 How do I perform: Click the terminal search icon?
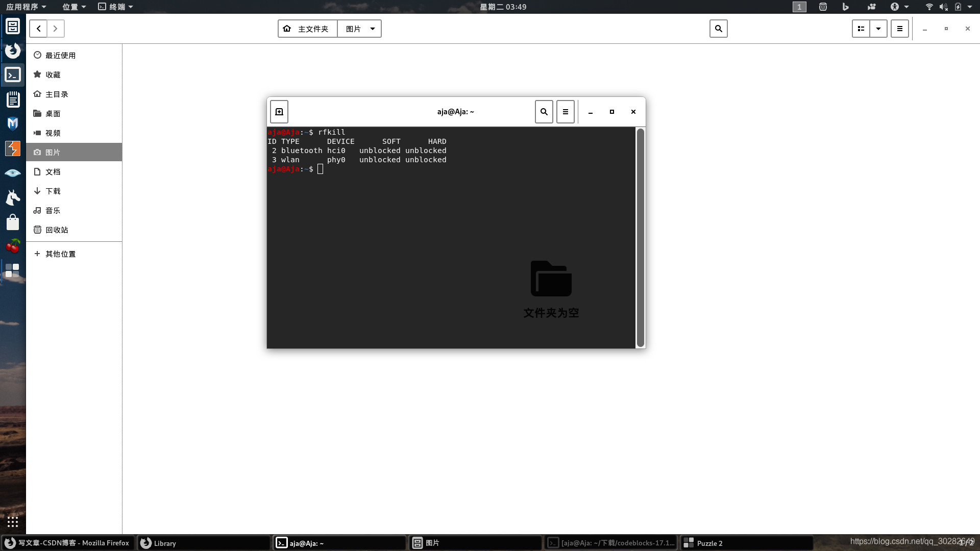[x=544, y=112]
